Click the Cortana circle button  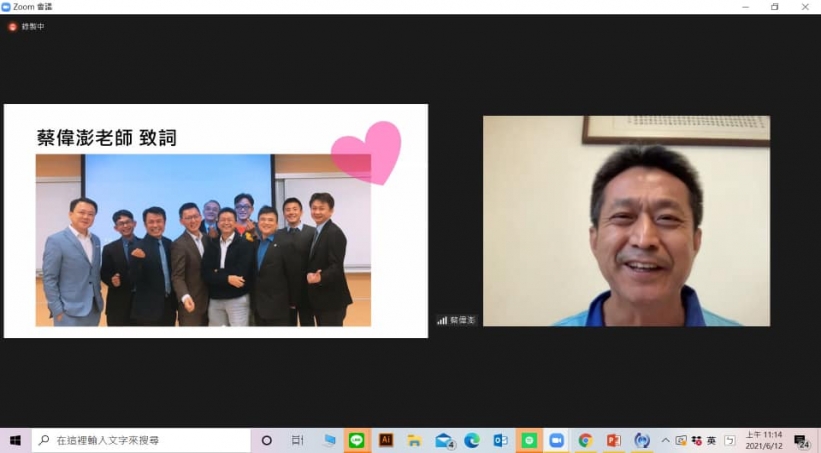coord(267,440)
